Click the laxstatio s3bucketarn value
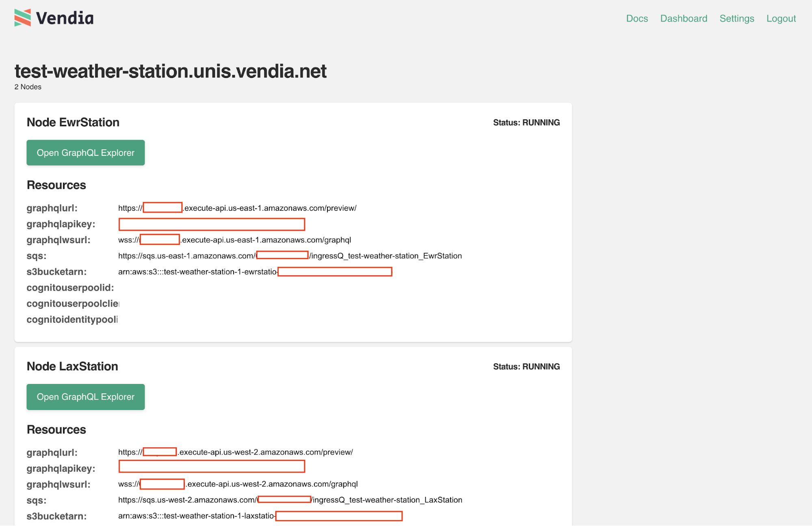Viewport: 812px width, 526px height. (x=260, y=516)
